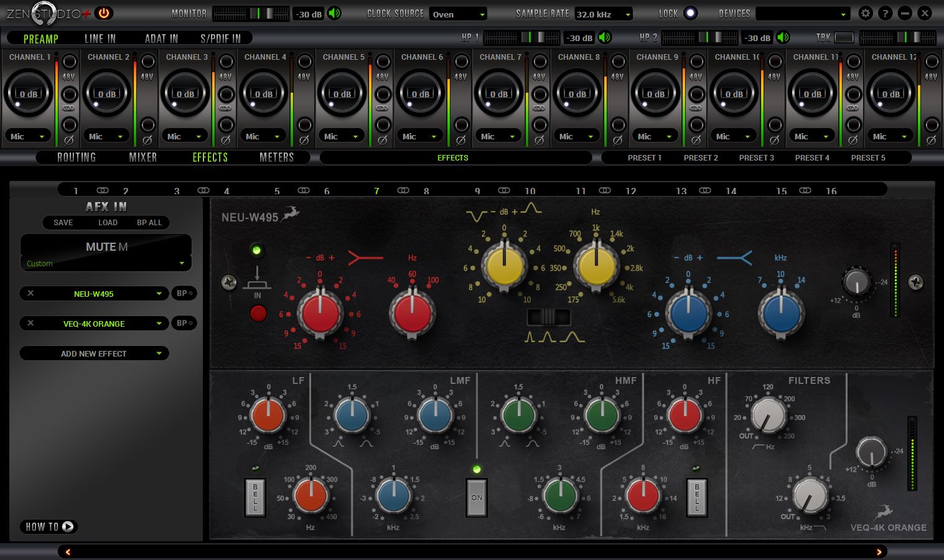Open Channel 1 Mic input type dropdown
The width and height of the screenshot is (944, 560).
pyautogui.click(x=29, y=136)
